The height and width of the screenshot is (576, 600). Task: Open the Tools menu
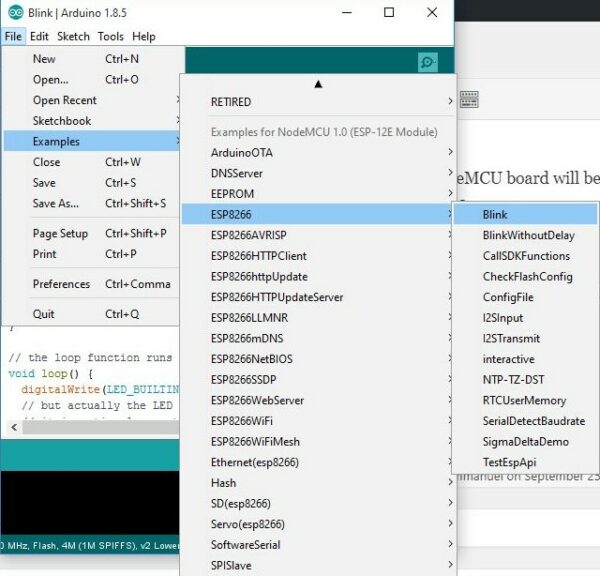(111, 37)
